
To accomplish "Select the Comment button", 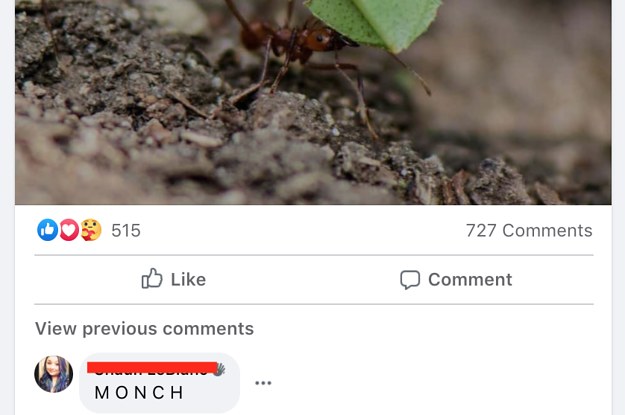I will [x=456, y=279].
